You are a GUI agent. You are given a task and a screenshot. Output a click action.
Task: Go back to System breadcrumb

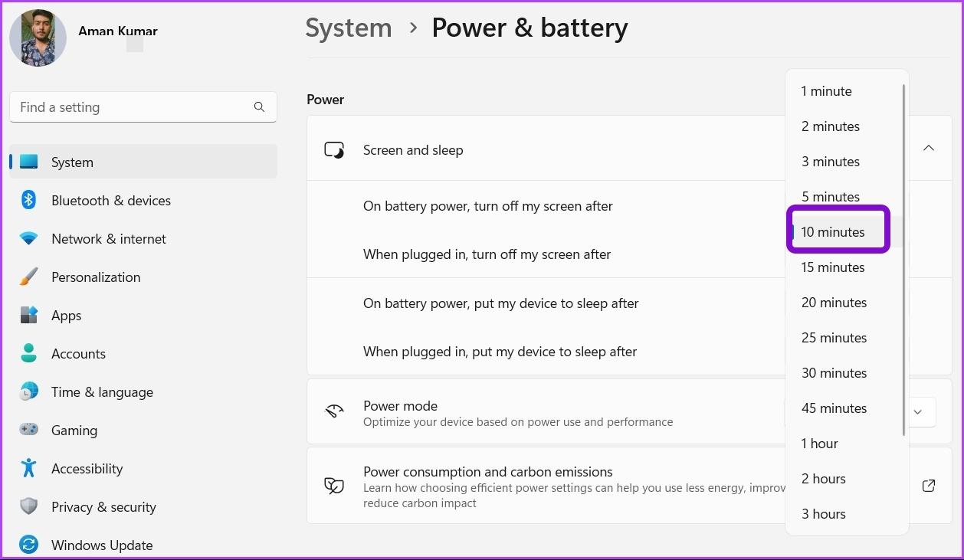click(x=349, y=28)
